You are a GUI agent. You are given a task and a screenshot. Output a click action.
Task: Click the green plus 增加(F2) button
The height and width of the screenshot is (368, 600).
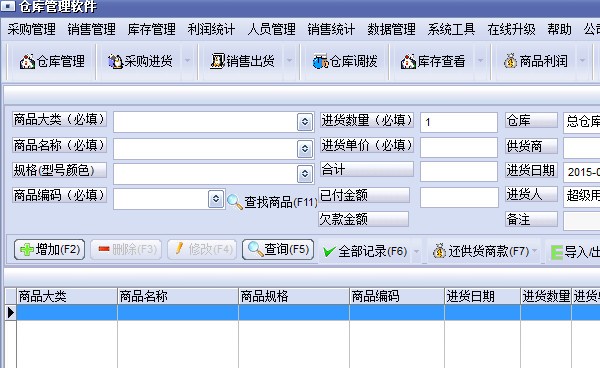click(x=49, y=250)
